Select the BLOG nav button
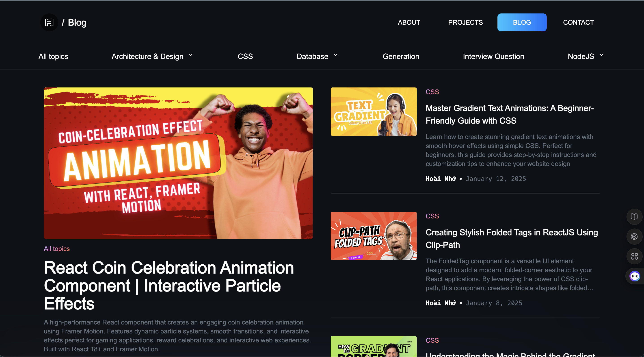 [x=522, y=22]
